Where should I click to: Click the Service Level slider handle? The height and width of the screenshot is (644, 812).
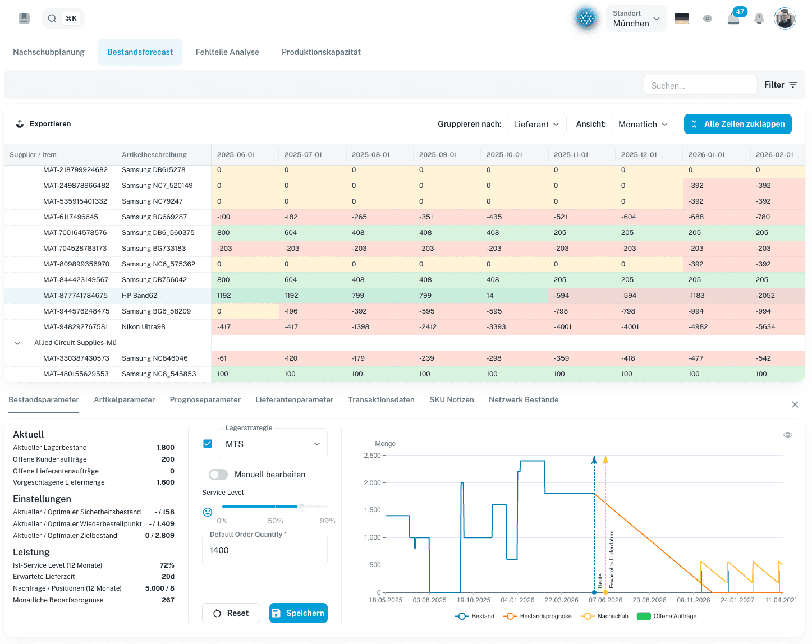click(302, 507)
